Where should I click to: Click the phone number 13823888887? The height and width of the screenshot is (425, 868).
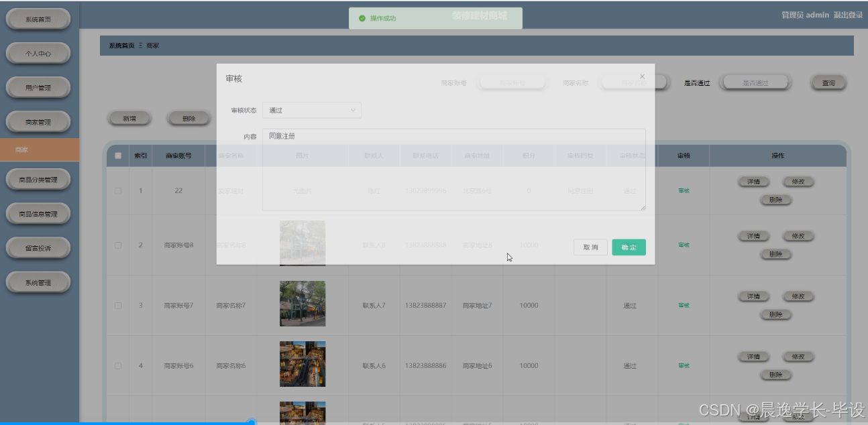[426, 306]
